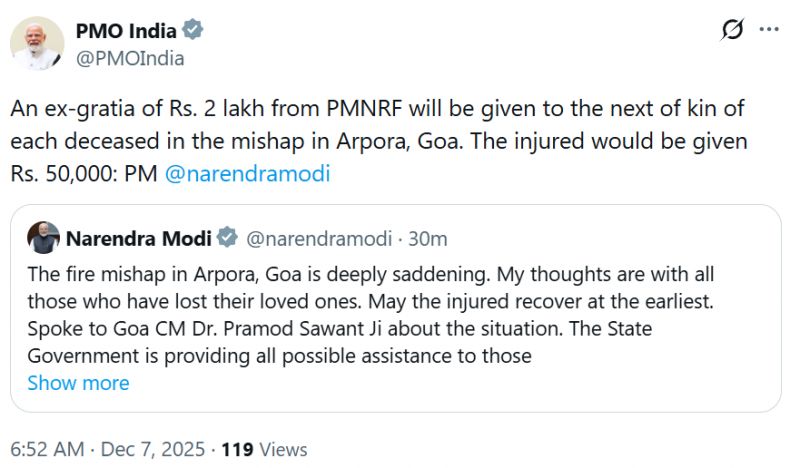Click quoted line 'The fire mishap in Arpora'
The width and height of the screenshot is (800, 468).
(150, 274)
